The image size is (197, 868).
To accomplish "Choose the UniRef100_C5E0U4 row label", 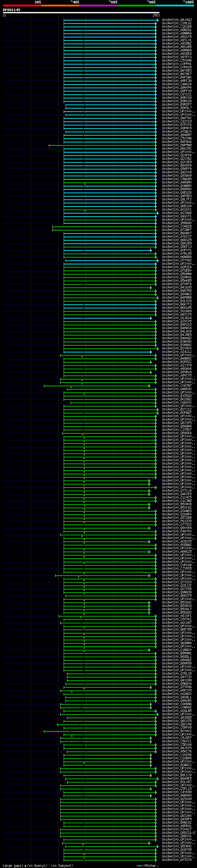I will coord(177,744).
